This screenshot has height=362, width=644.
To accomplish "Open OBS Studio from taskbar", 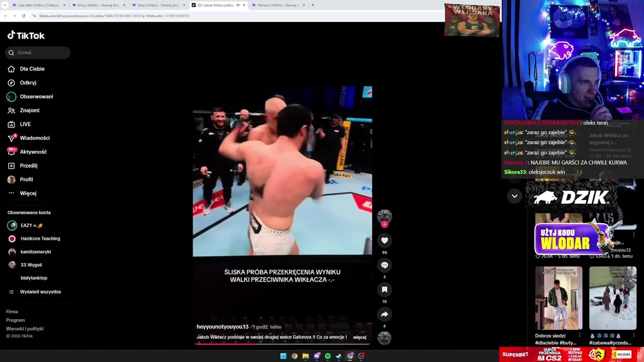I will pyautogui.click(x=361, y=356).
